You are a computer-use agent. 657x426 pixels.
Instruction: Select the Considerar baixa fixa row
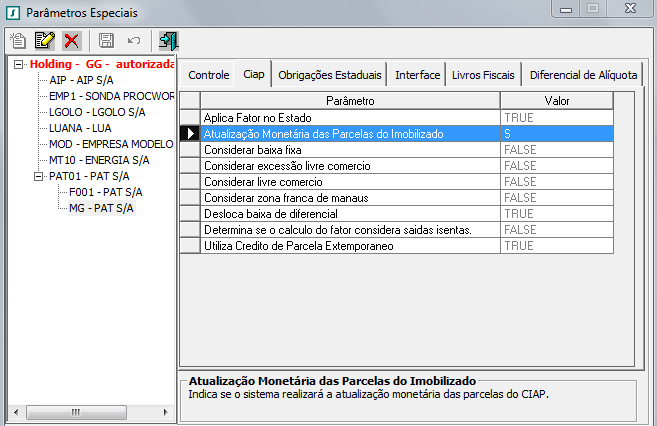click(x=397, y=150)
